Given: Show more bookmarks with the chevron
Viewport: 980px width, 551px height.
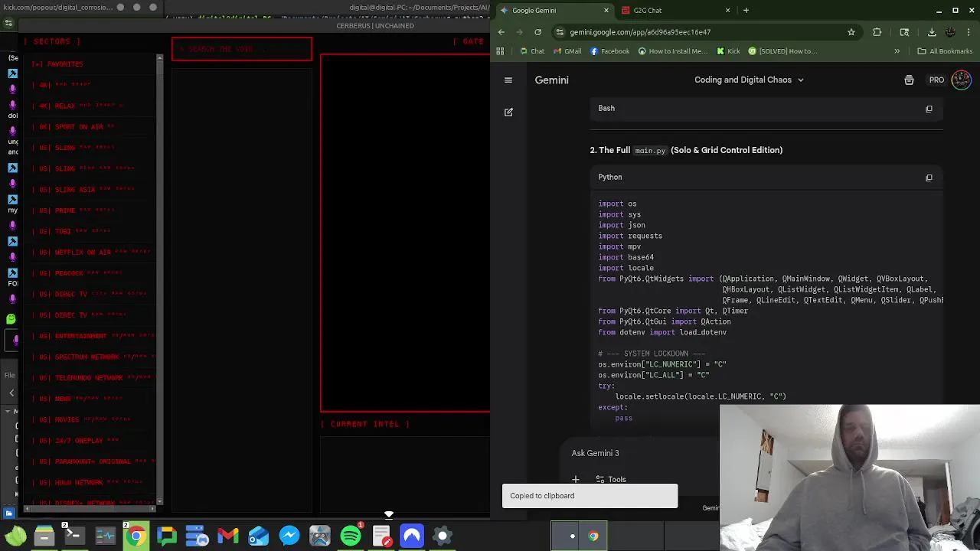Looking at the screenshot, I should 897,51.
